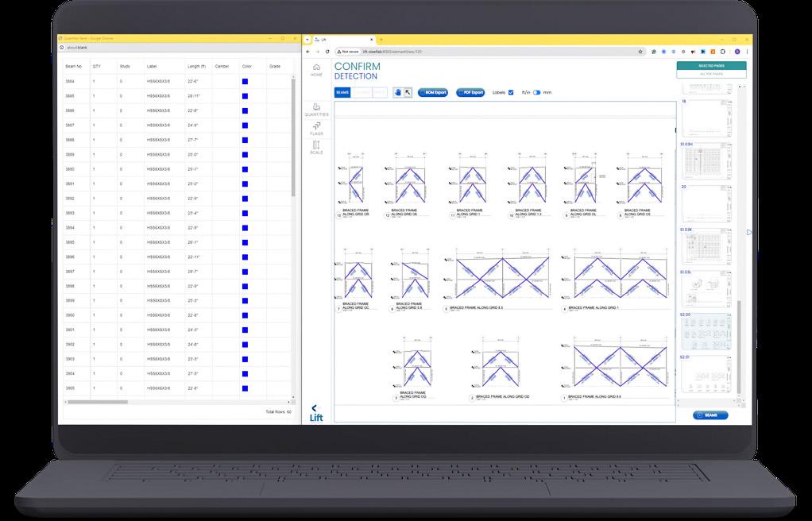Click the Lift logo at bottom left
Screen dimensions: 812x521
point(316,413)
